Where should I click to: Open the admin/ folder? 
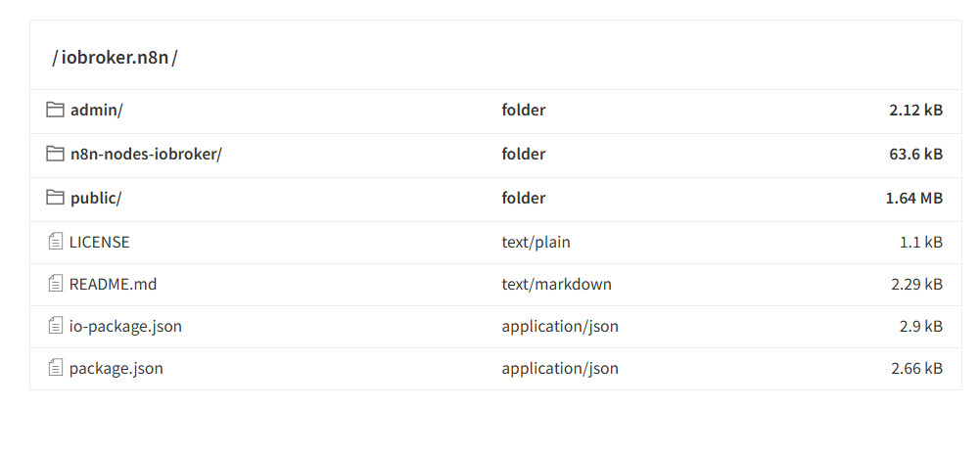96,110
